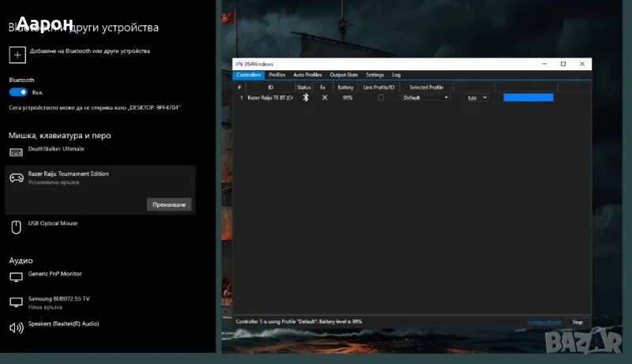Expand the arrow next to the Edit button
The height and width of the screenshot is (364, 632).
point(484,98)
